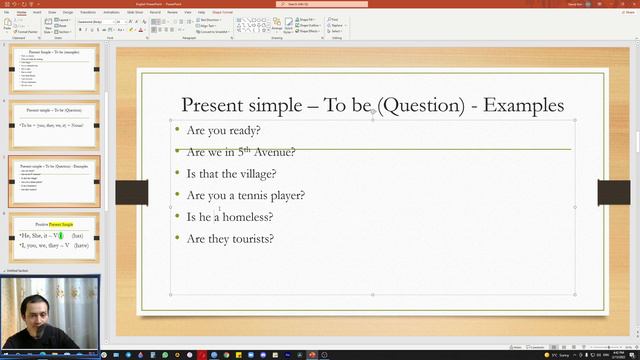
Task: Open the File tab
Action: (x=7, y=12)
